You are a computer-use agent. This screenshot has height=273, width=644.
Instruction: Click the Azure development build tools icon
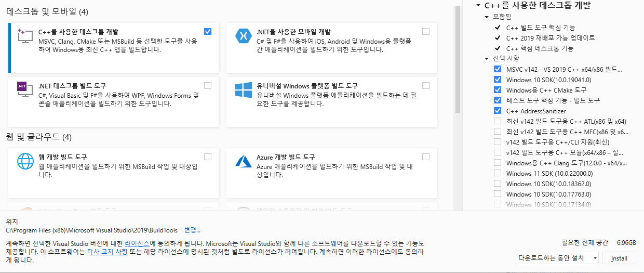243,161
